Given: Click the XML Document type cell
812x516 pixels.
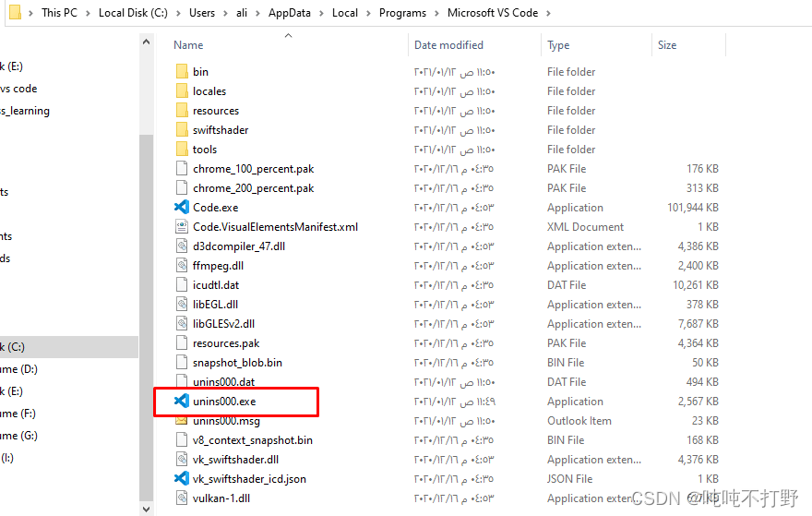Looking at the screenshot, I should click(585, 227).
